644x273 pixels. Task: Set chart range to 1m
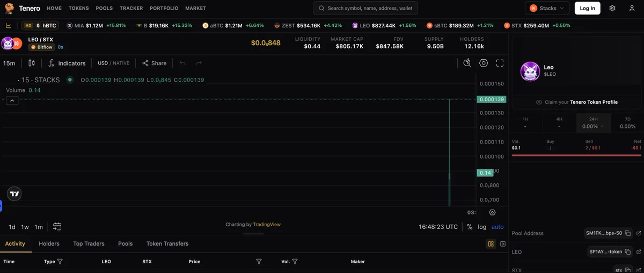pyautogui.click(x=39, y=227)
